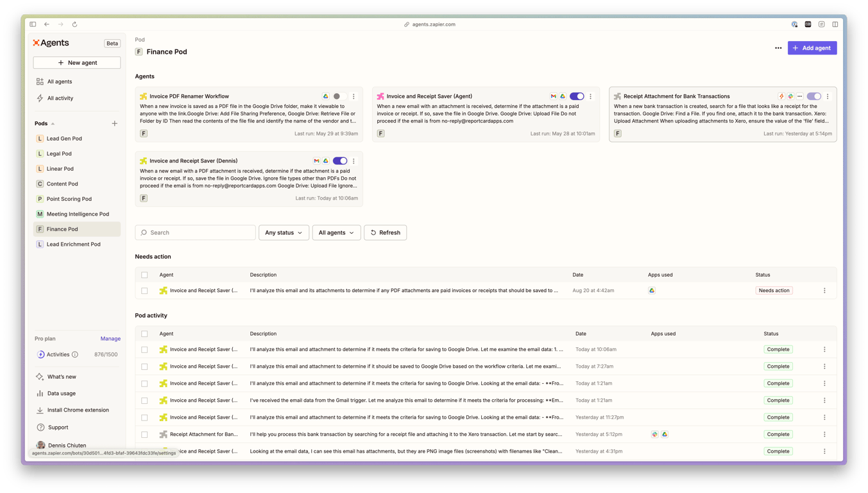The width and height of the screenshot is (868, 493).
Task: Click into the activity Search field
Action: point(195,232)
